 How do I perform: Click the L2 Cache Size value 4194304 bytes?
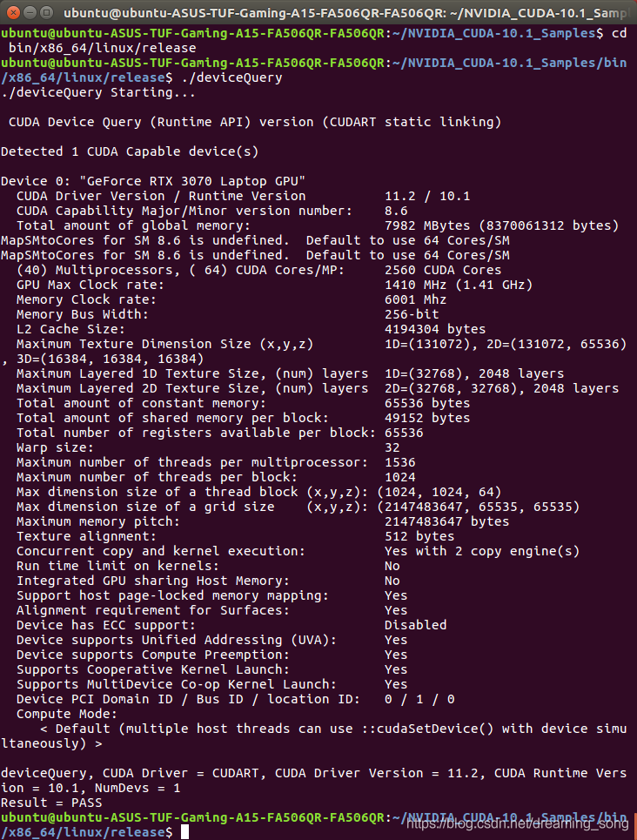[x=435, y=329]
